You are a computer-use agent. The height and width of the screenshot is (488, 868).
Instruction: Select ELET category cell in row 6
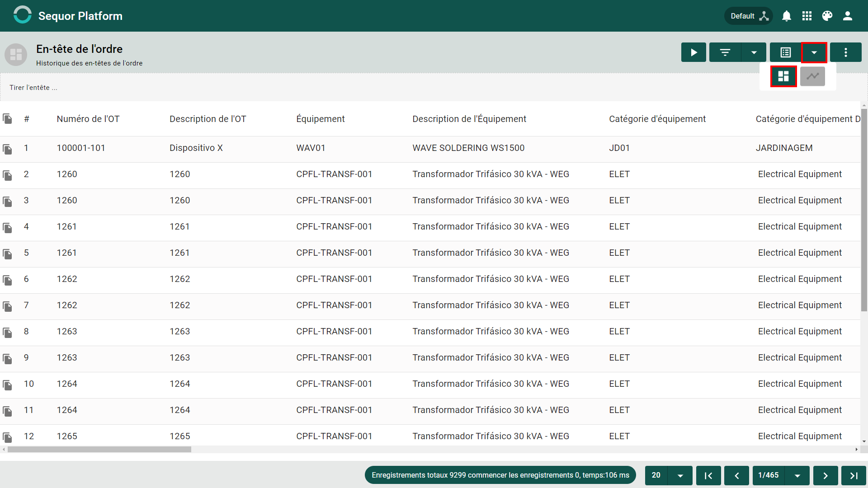click(619, 279)
